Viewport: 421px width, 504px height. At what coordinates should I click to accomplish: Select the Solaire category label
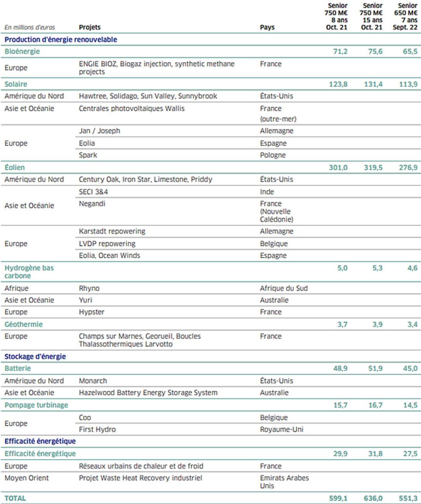click(16, 84)
